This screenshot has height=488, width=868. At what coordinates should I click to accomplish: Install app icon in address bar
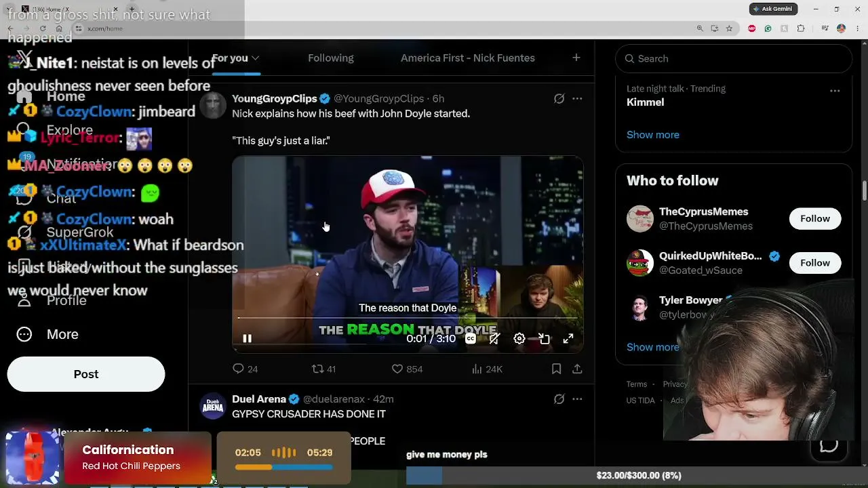(715, 28)
